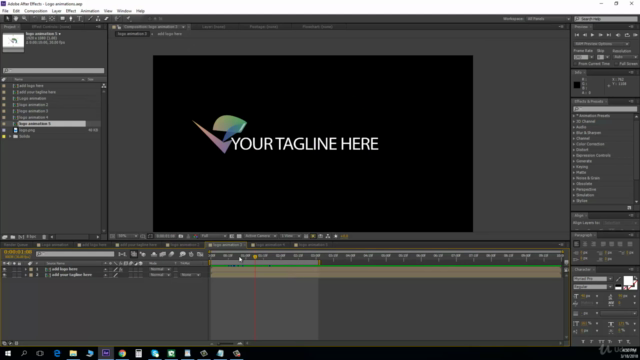Toggle loop option in Preview panel

click(627, 35)
